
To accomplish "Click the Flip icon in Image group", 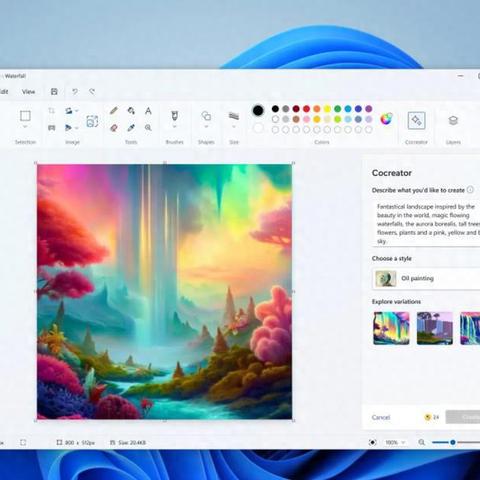I will tap(68, 128).
